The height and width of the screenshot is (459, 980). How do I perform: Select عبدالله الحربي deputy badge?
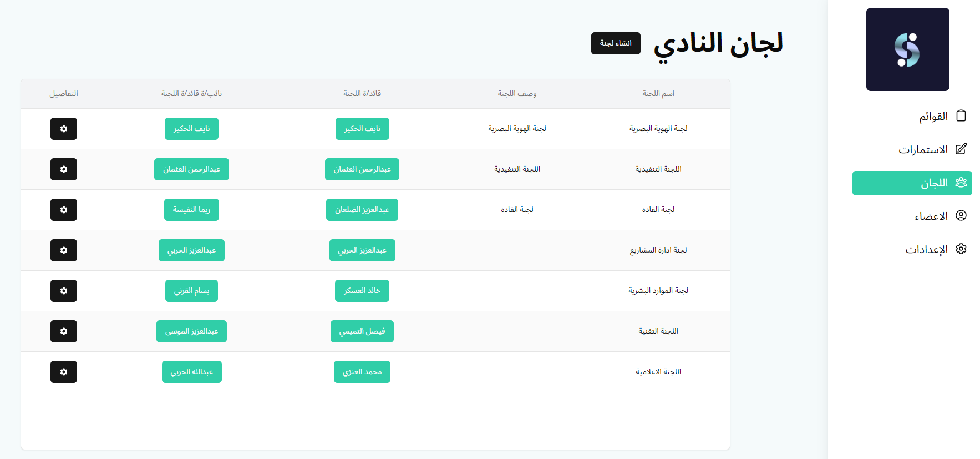[x=191, y=372]
